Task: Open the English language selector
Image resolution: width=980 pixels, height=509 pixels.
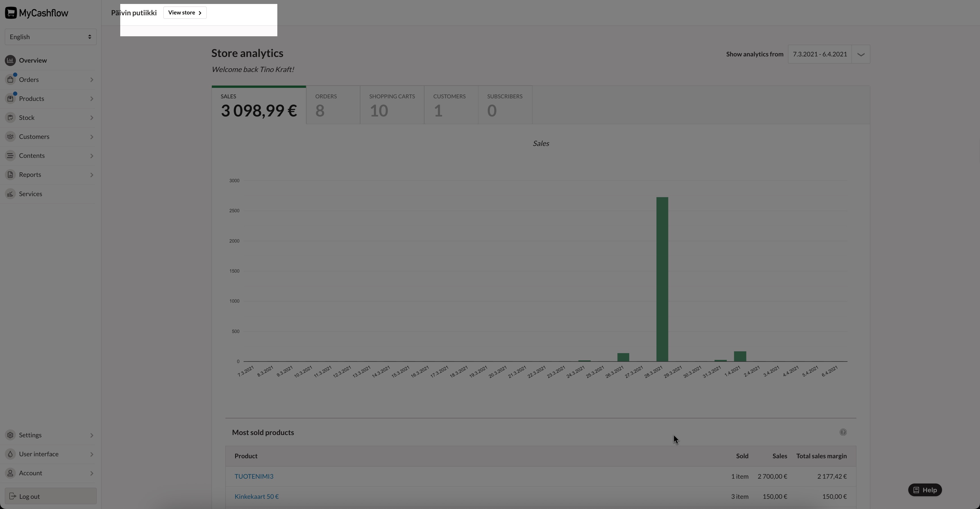Action: 50,37
